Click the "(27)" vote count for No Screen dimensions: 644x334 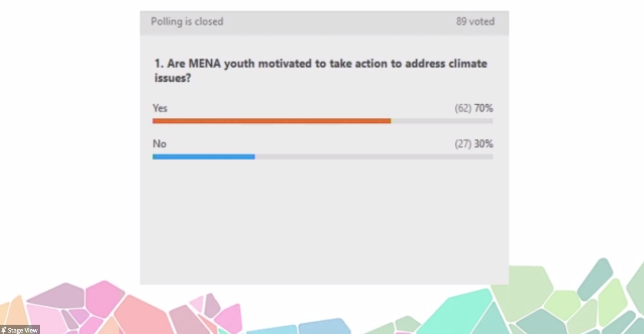click(x=463, y=144)
